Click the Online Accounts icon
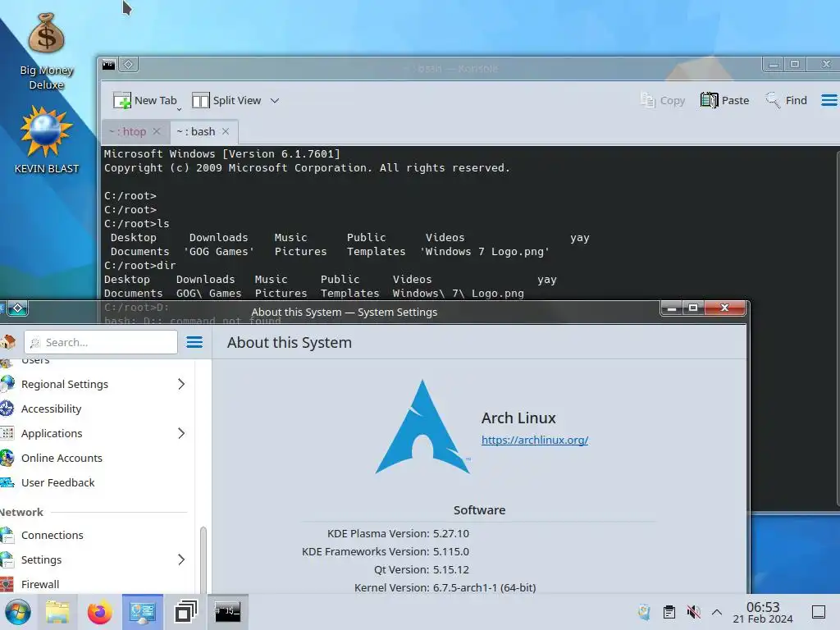This screenshot has width=840, height=630. point(7,458)
